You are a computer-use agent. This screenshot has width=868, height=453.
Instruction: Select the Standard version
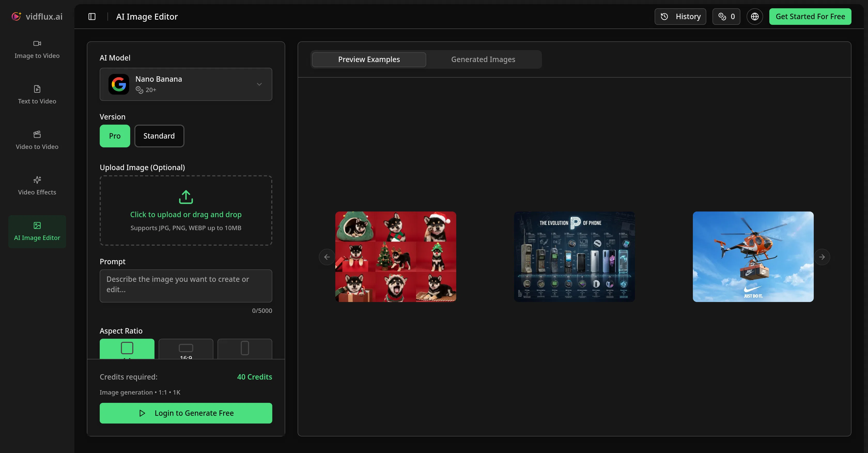click(159, 136)
